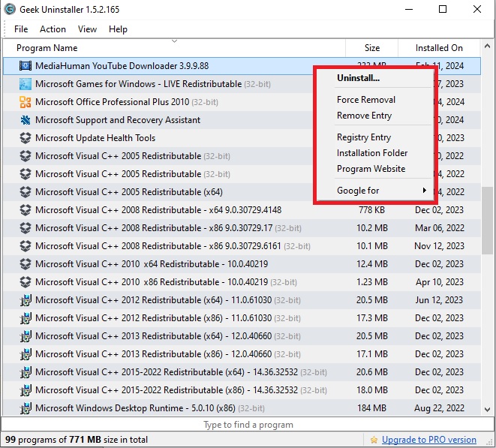The height and width of the screenshot is (448, 496).
Task: Expand the Google for submenu arrow
Action: (425, 191)
